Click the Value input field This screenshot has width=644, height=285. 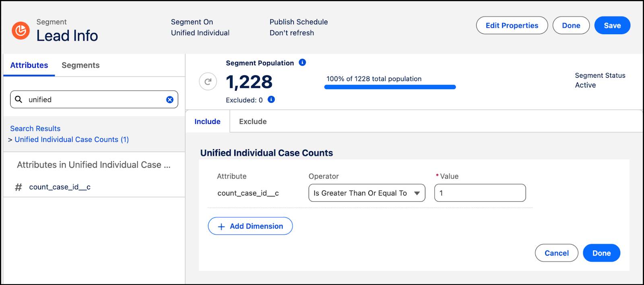coord(480,193)
